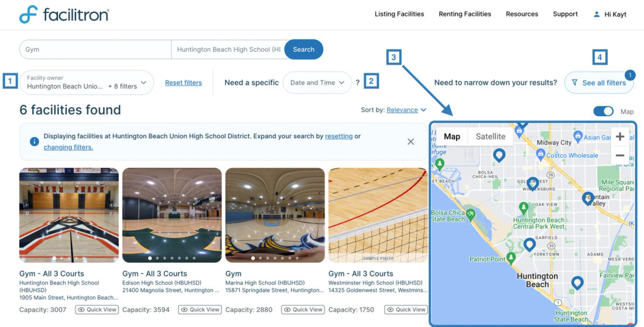
Task: Toggle the Map view switch
Action: point(604,111)
